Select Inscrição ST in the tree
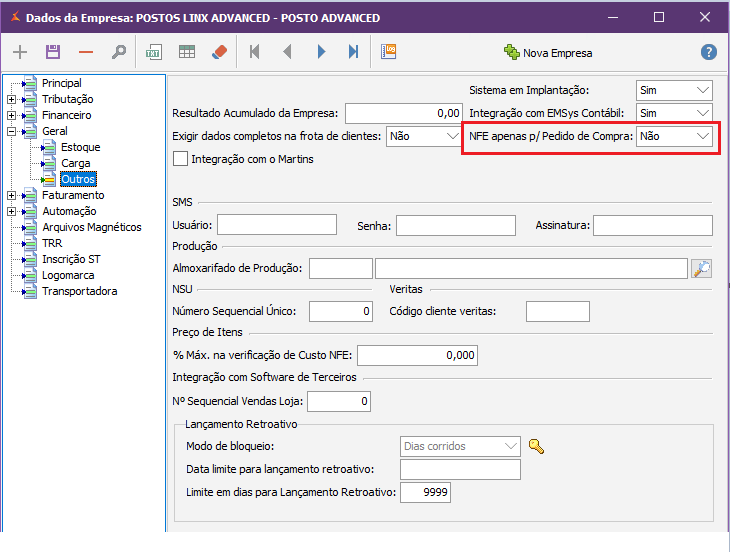This screenshot has width=730, height=552. [x=71, y=259]
